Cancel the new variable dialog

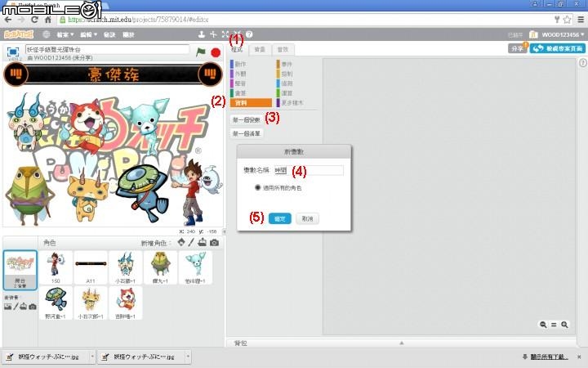[x=308, y=218]
